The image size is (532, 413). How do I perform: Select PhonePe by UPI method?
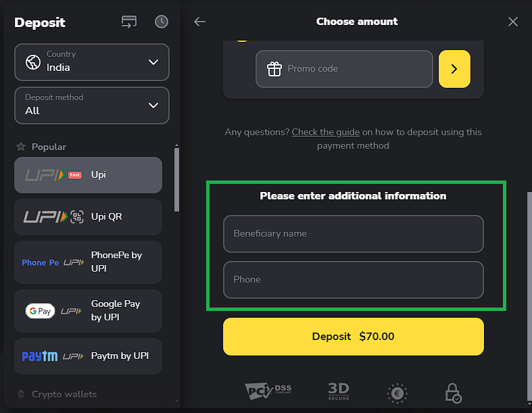pos(88,262)
